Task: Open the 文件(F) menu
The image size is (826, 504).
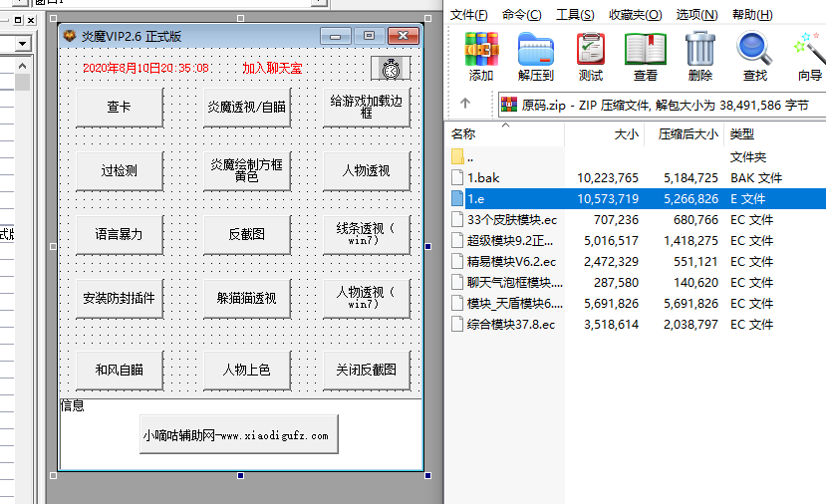Action: point(469,15)
